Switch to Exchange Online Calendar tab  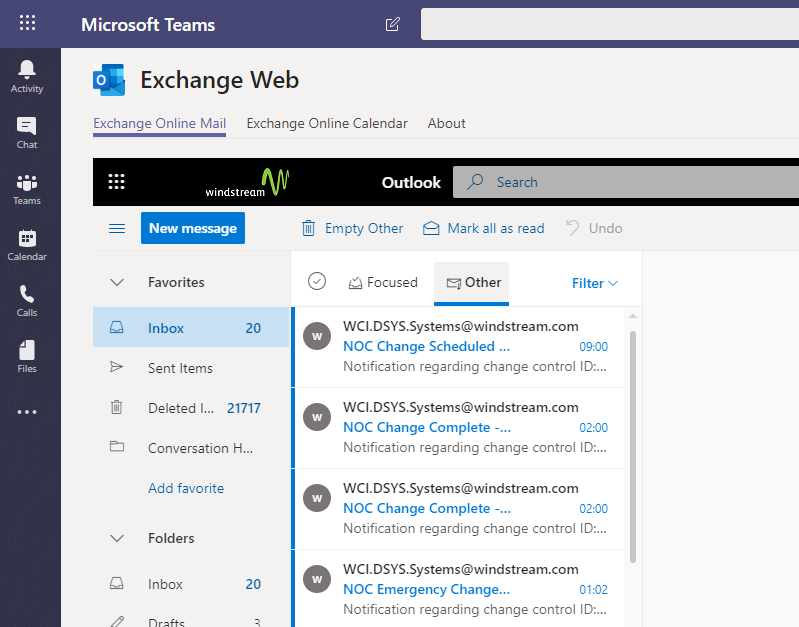tap(327, 123)
